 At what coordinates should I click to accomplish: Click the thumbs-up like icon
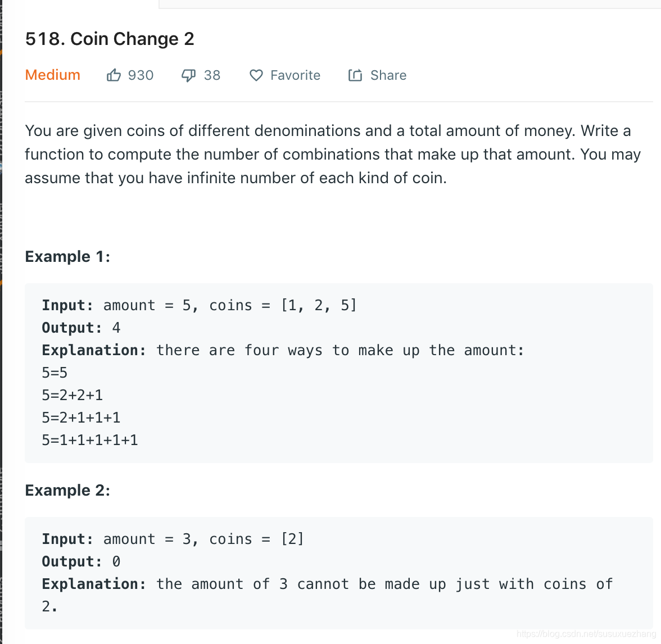pyautogui.click(x=114, y=75)
